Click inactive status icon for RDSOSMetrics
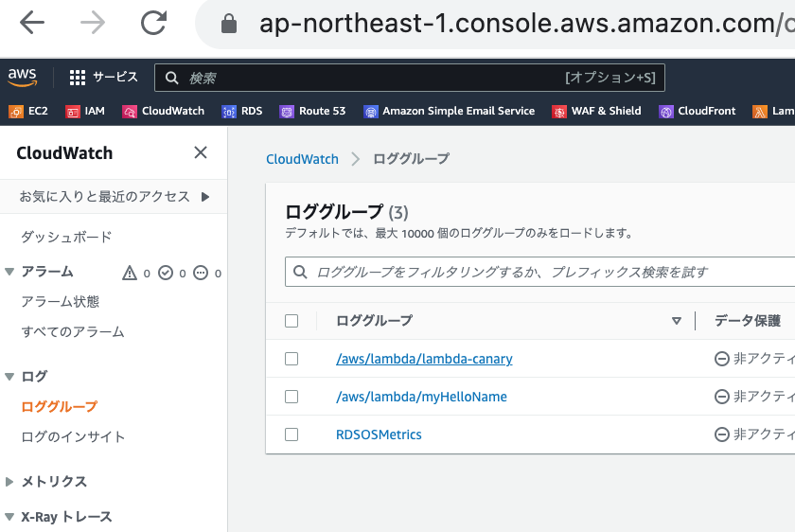This screenshot has width=795, height=532. click(722, 434)
